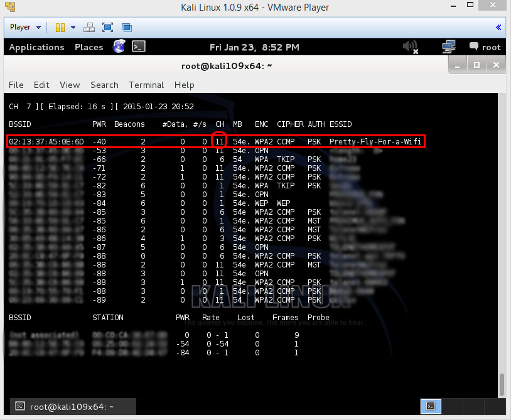Click the 'Frames' column header
Viewport: 511px width, 420px height.
[286, 318]
